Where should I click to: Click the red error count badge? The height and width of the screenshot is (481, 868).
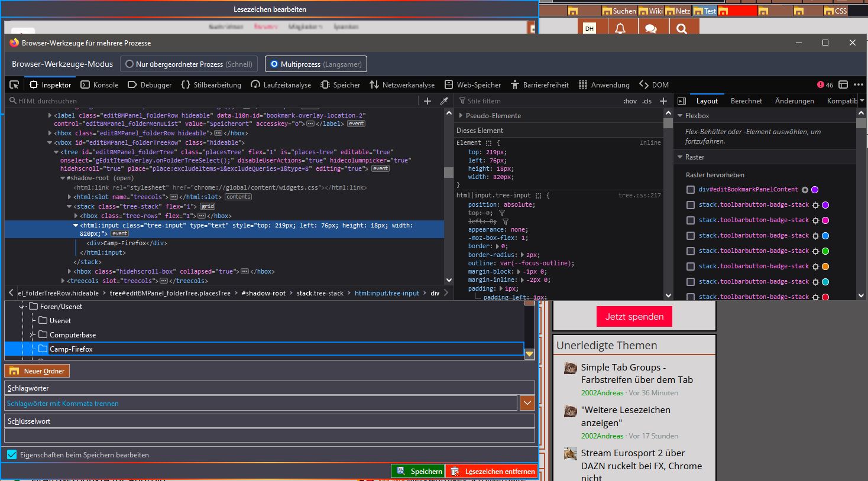825,84
